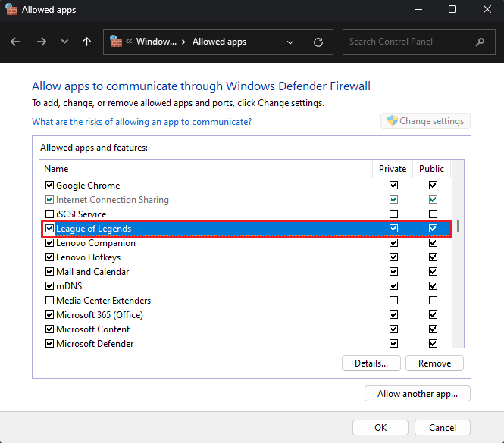Image resolution: width=504 pixels, height=443 pixels.
Task: Go forward with the right arrow
Action: point(42,42)
